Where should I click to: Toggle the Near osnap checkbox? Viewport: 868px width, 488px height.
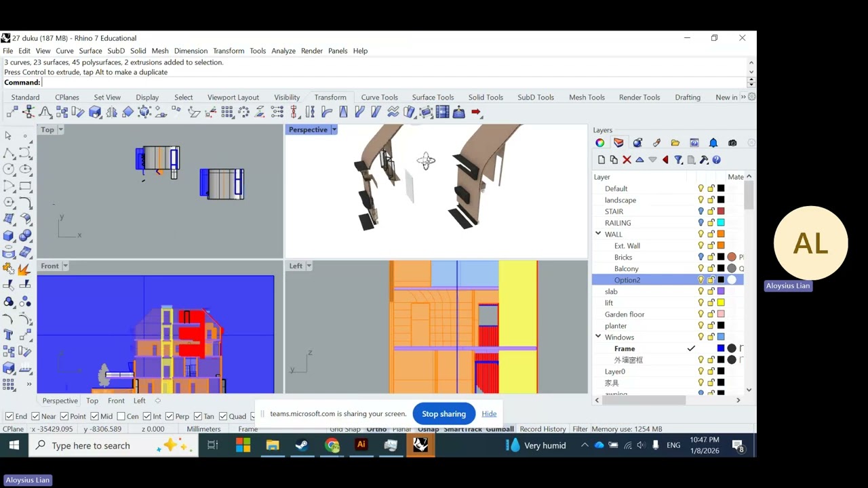(35, 416)
